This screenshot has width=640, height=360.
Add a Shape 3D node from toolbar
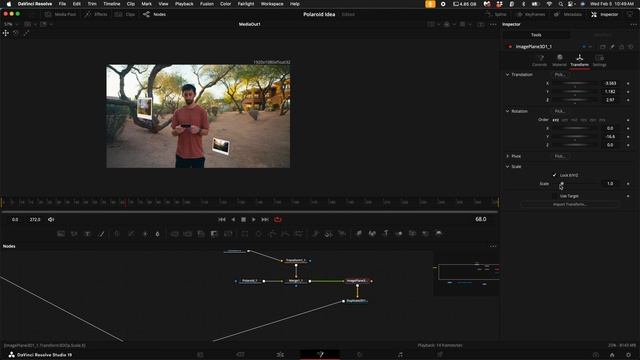(x=372, y=233)
